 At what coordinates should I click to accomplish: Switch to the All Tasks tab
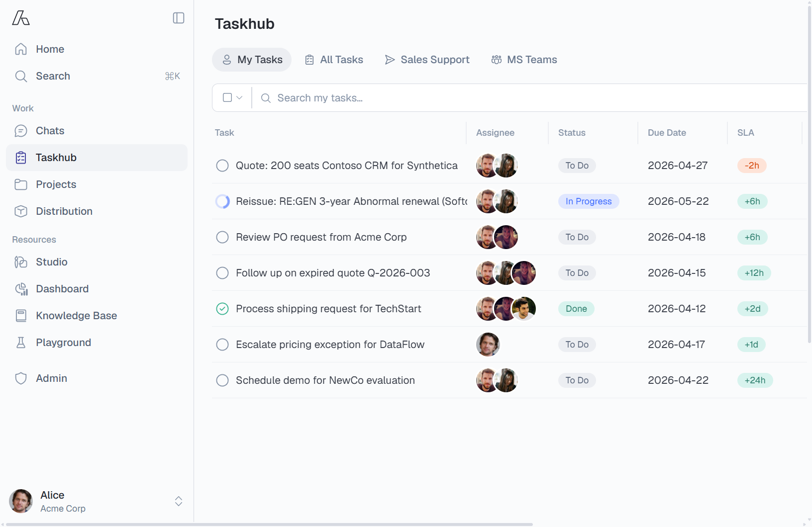click(x=334, y=60)
